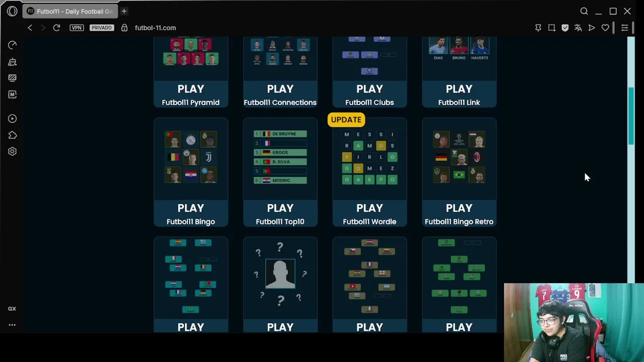Click the GX Control speedometer icon in sidebar
Image resolution: width=644 pixels, height=362 pixels.
[x=13, y=45]
